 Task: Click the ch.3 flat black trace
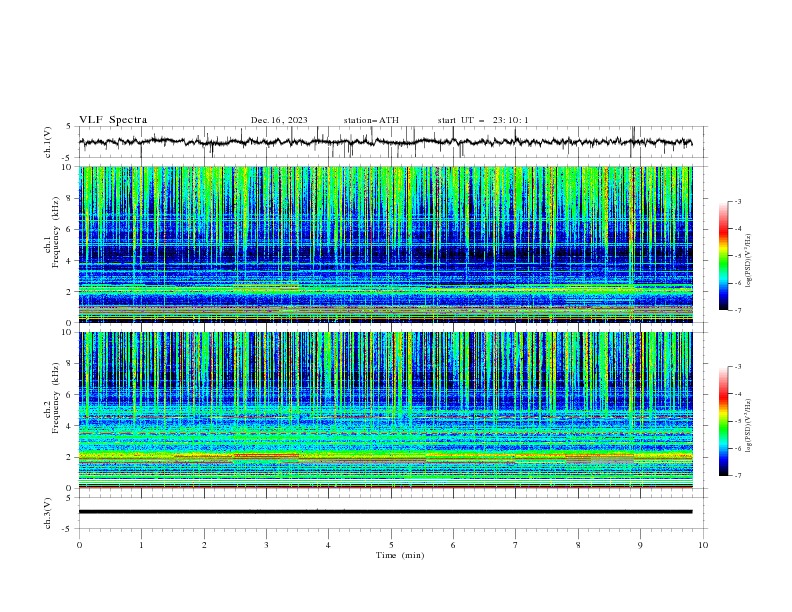tap(385, 512)
